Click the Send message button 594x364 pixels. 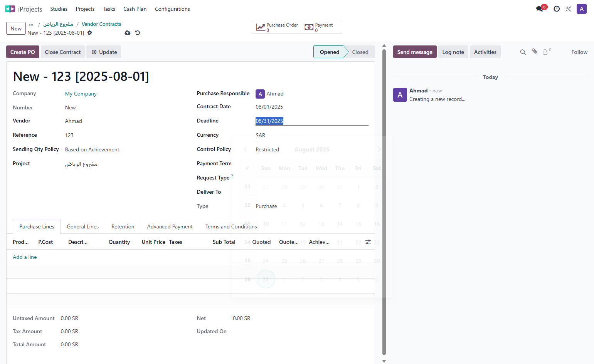(415, 52)
